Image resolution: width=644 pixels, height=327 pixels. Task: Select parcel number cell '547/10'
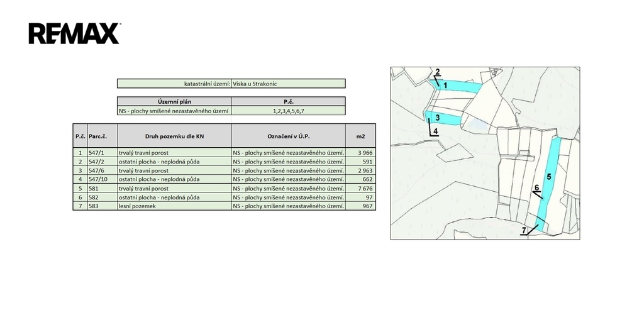pyautogui.click(x=102, y=179)
